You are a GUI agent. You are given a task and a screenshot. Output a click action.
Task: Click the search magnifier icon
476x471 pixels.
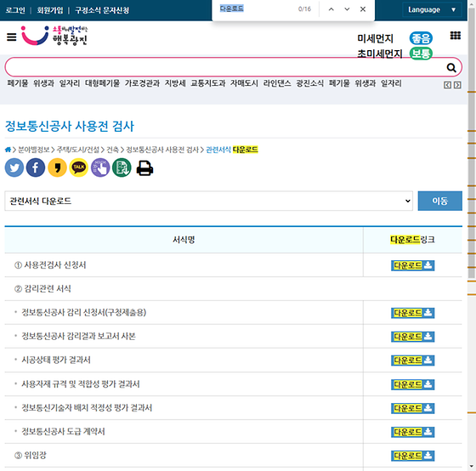(451, 67)
